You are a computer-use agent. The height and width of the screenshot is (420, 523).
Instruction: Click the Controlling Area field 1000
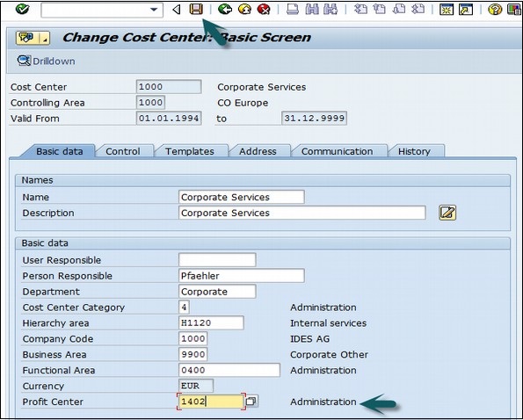pos(150,102)
